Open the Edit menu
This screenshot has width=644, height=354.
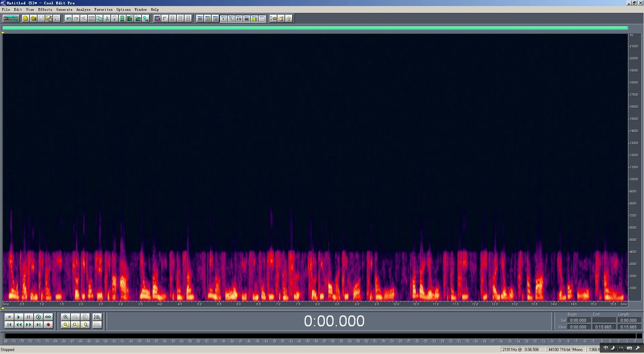tap(18, 9)
